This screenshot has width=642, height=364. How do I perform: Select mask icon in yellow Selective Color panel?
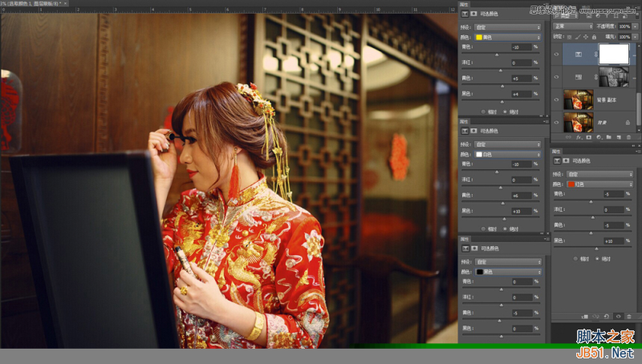coord(473,14)
